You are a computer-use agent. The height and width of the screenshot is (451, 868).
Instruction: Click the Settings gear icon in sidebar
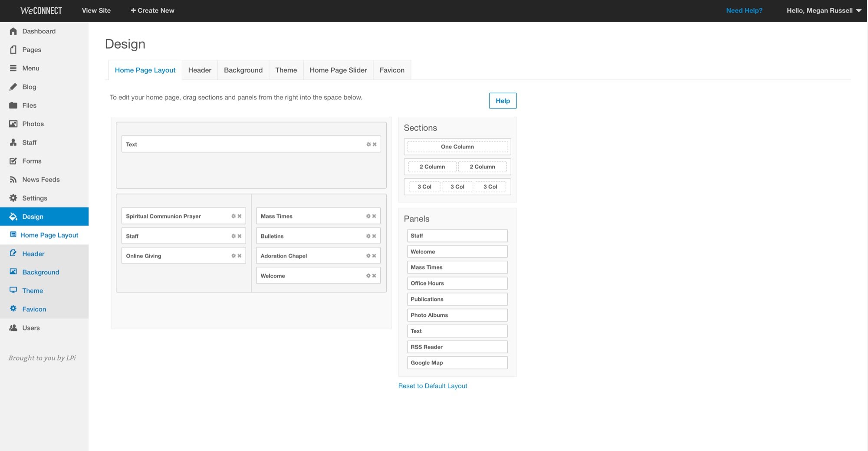tap(13, 198)
